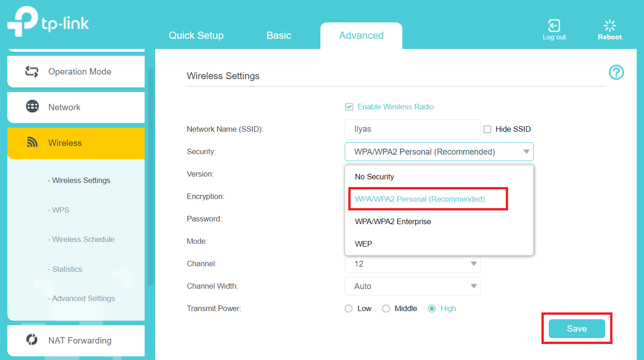Click the Reboot icon
The image size is (644, 360).
(x=609, y=25)
